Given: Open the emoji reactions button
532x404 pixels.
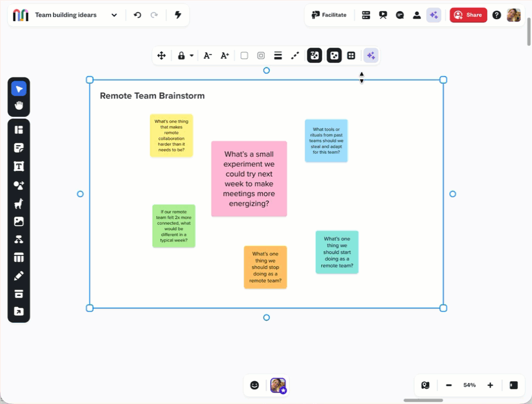Looking at the screenshot, I should pos(254,385).
